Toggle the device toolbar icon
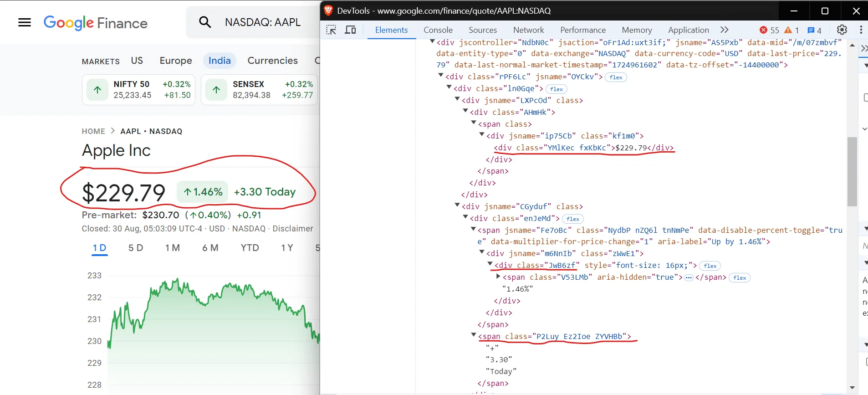The image size is (868, 395). (350, 30)
